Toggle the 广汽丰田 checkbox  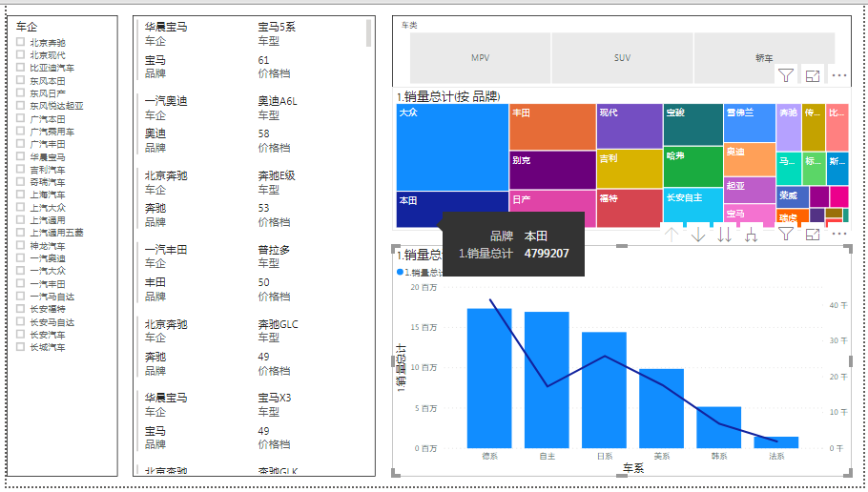pos(20,143)
